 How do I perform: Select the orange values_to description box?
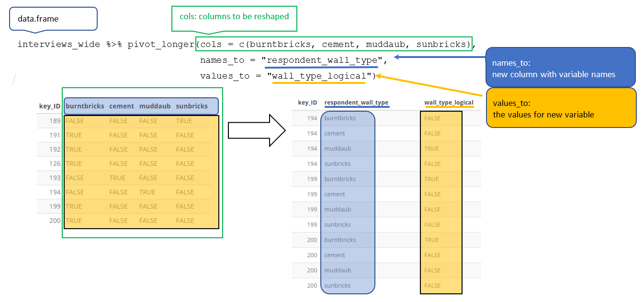(x=560, y=108)
